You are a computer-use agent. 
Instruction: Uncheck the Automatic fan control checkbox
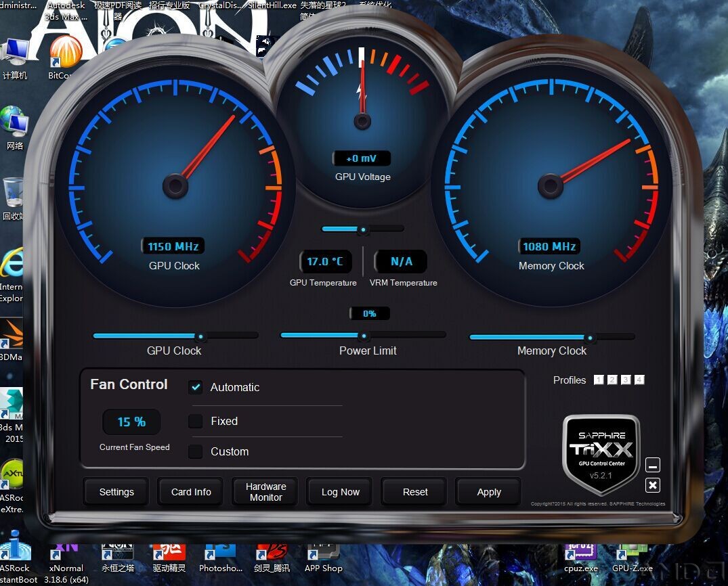(196, 387)
